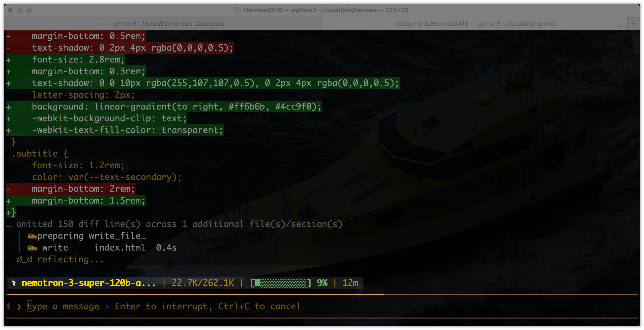Click the context usage progress bar

click(x=281, y=283)
